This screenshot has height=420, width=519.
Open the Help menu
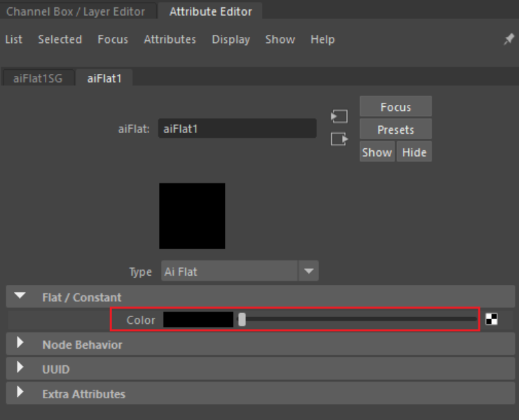coord(322,40)
